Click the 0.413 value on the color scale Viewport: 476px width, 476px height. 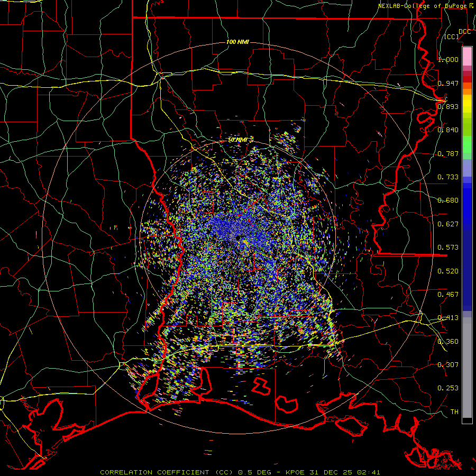[x=448, y=318]
